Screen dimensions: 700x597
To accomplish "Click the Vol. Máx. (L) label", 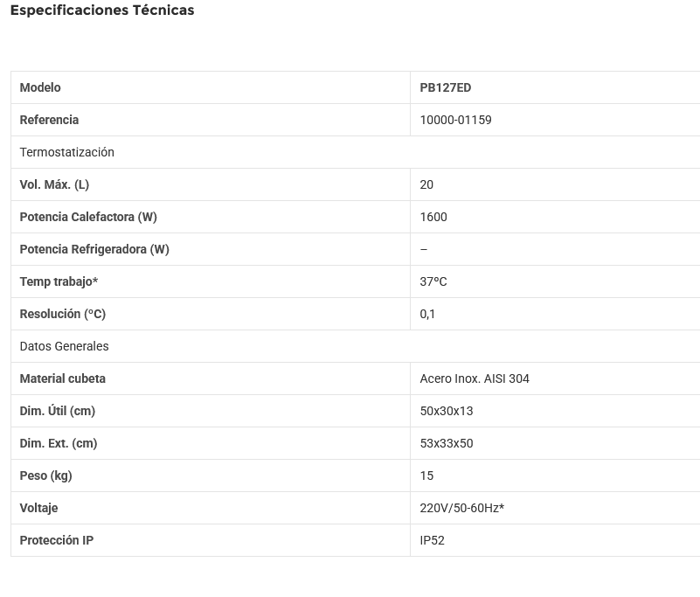I will [54, 184].
